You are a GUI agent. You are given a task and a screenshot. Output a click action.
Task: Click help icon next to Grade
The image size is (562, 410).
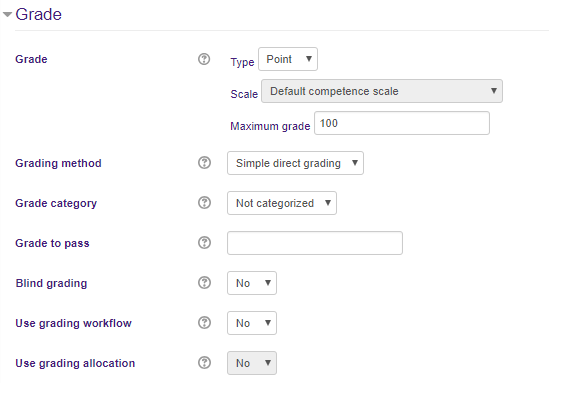pos(204,59)
